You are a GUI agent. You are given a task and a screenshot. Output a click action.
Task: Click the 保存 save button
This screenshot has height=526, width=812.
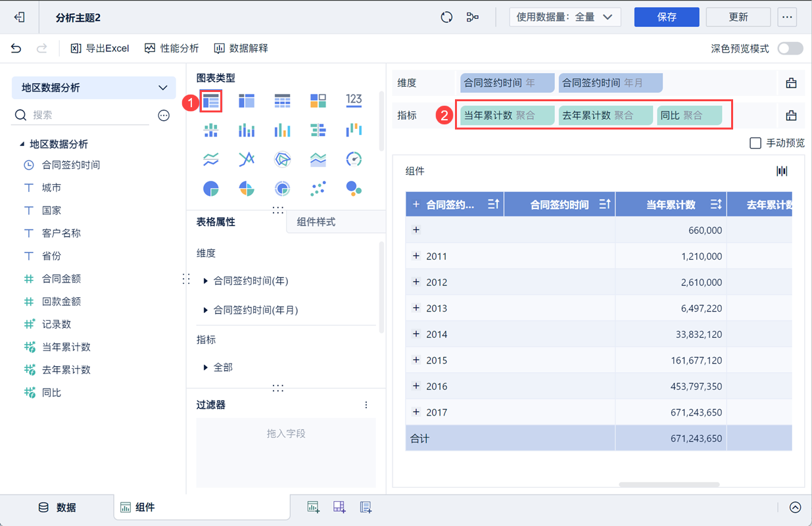pos(667,17)
